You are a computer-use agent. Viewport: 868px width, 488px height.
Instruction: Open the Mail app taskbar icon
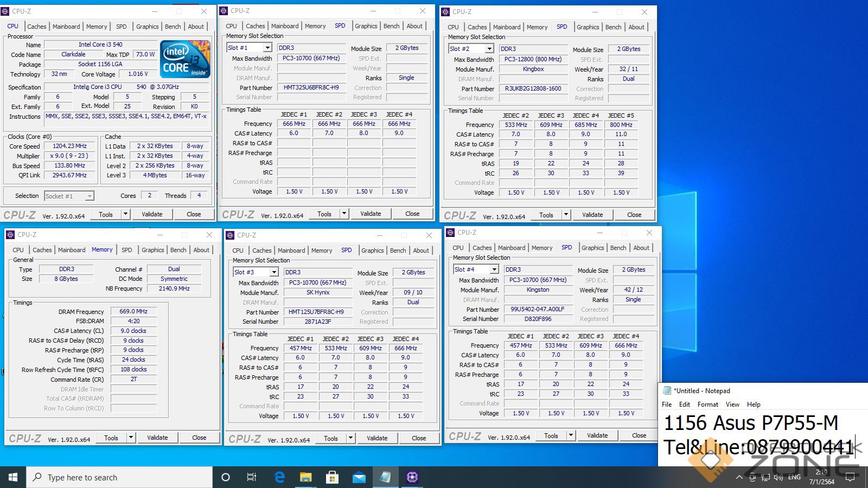pos(359,477)
